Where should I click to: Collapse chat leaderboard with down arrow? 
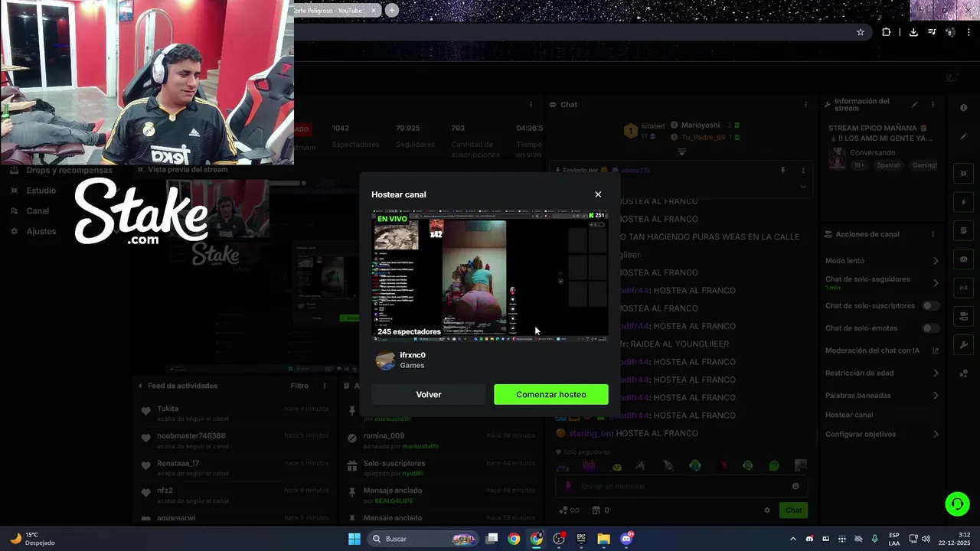point(681,152)
